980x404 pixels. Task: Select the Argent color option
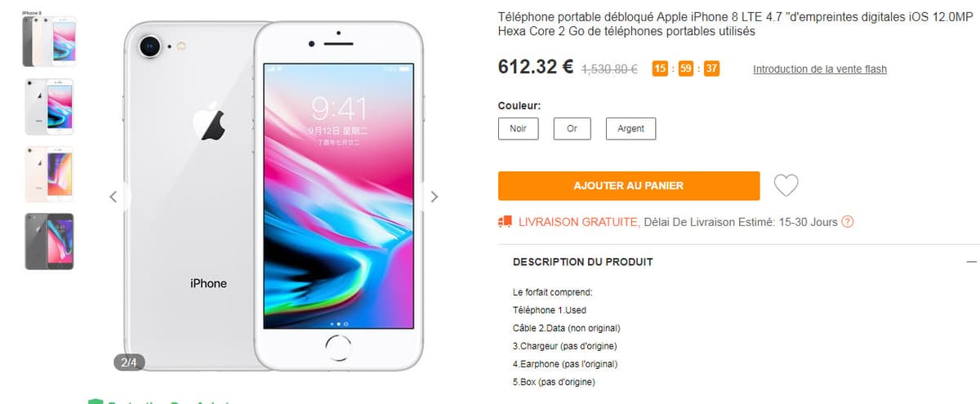click(x=630, y=129)
